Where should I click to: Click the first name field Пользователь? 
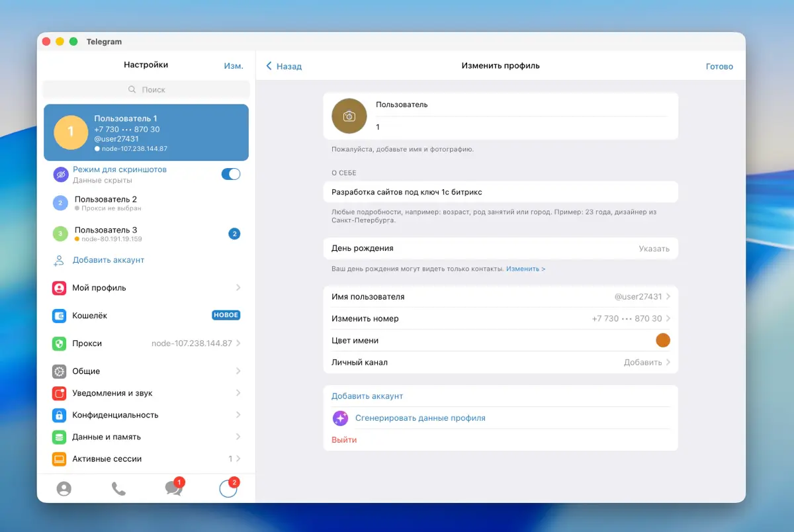[521, 105]
